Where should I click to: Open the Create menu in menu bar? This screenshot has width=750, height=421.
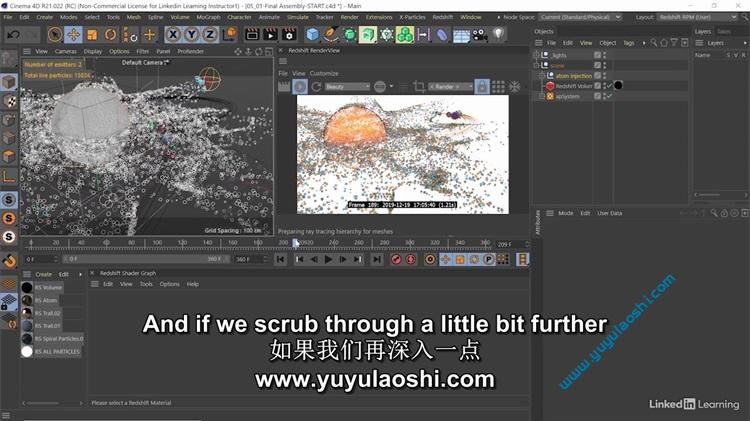tap(44, 17)
